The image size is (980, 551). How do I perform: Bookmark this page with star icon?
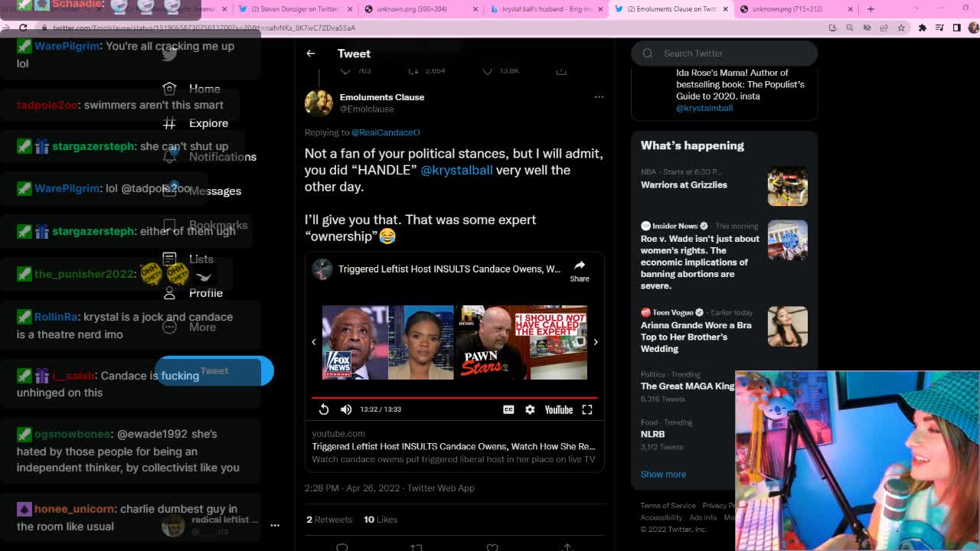(901, 28)
